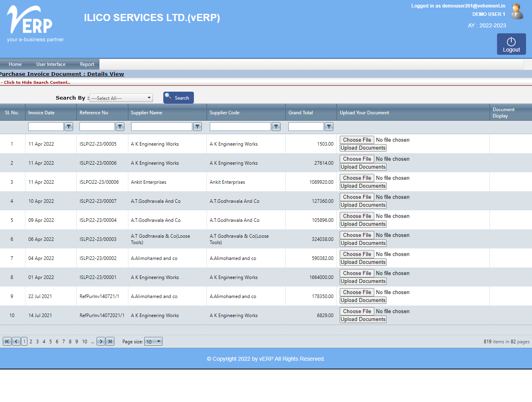Upload Documents for invoice ISLPI22-23/00005
The width and height of the screenshot is (532, 402).
(x=363, y=148)
